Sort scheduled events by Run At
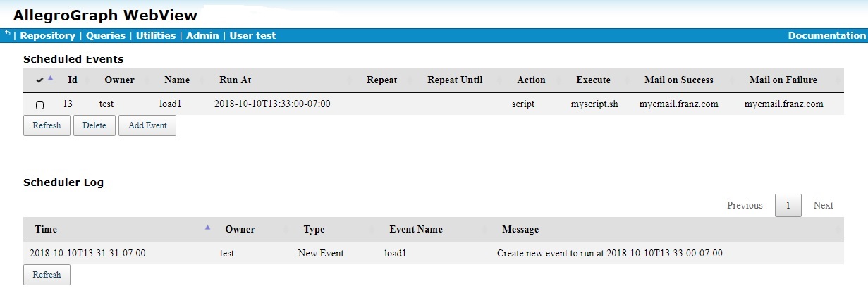 point(235,80)
